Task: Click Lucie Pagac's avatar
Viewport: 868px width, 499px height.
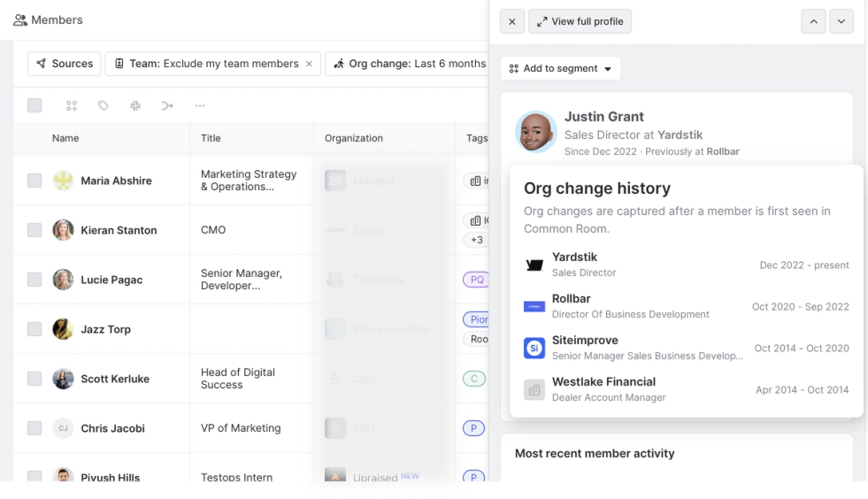Action: (63, 280)
